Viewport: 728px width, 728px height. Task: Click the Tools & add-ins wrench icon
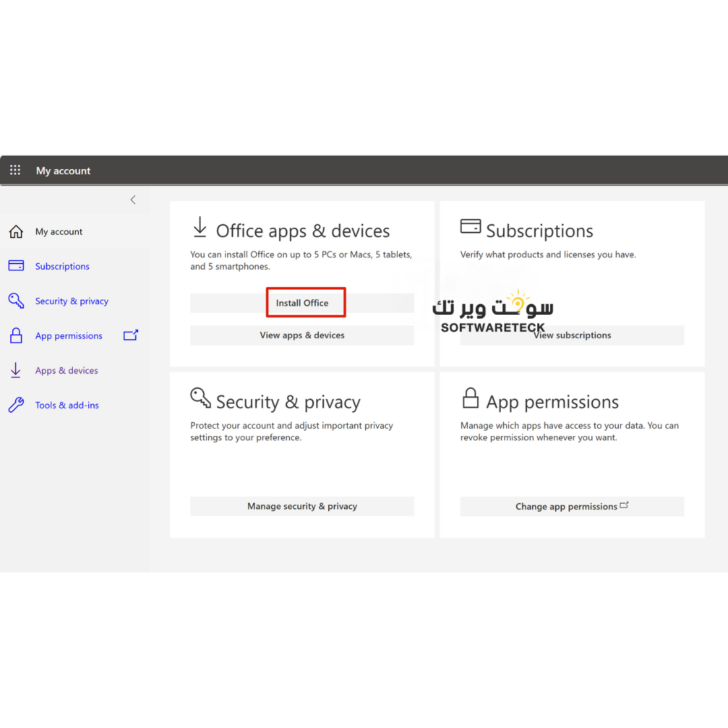pos(16,405)
